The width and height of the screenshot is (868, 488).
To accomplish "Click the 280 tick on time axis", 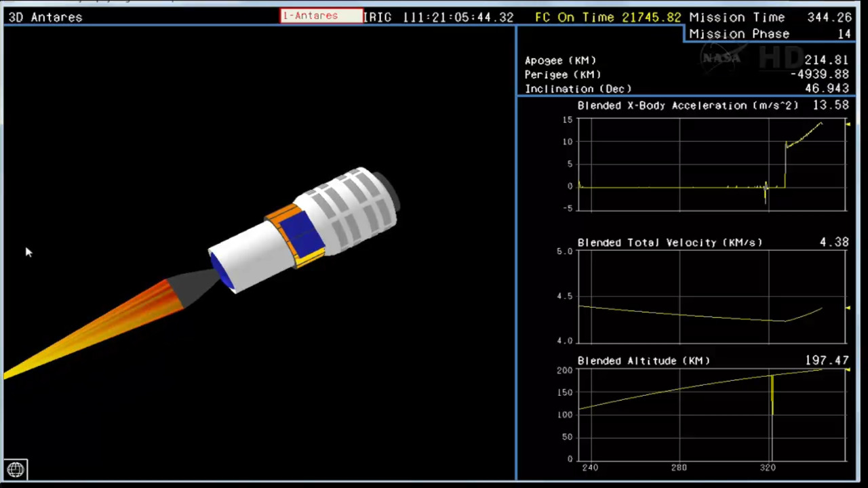I will (679, 468).
